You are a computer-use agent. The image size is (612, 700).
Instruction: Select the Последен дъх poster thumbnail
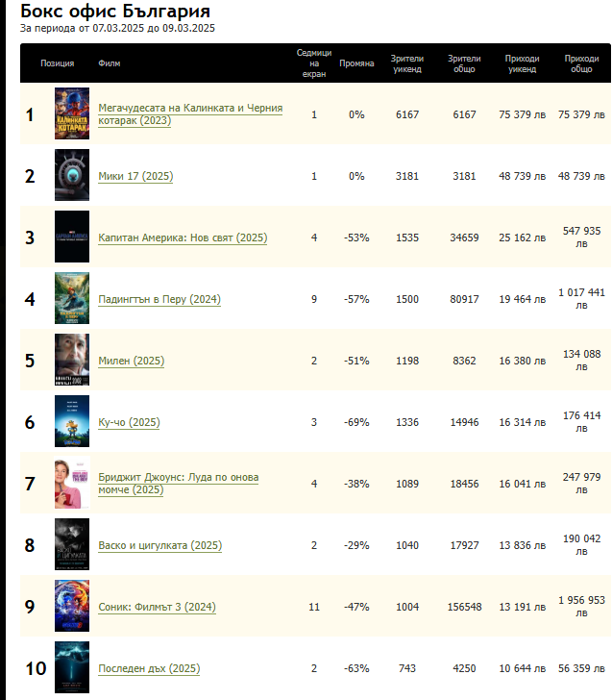[x=72, y=668]
